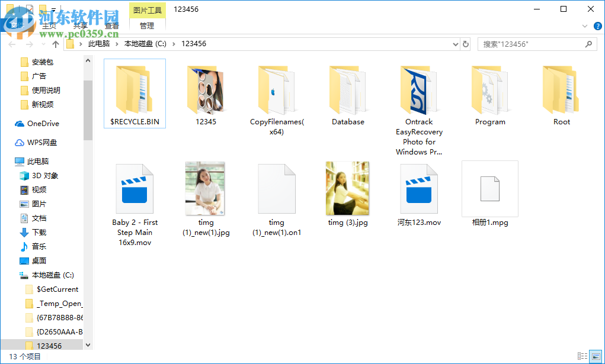605x364 pixels.
Task: Expand the breadcrumb chevron after 本地磁盘 (C:)
Action: point(174,44)
